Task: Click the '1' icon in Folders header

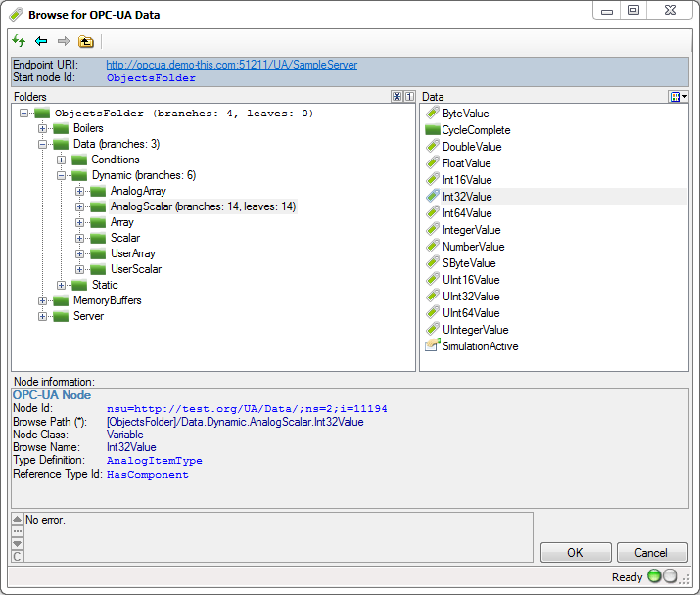Action: pos(409,97)
